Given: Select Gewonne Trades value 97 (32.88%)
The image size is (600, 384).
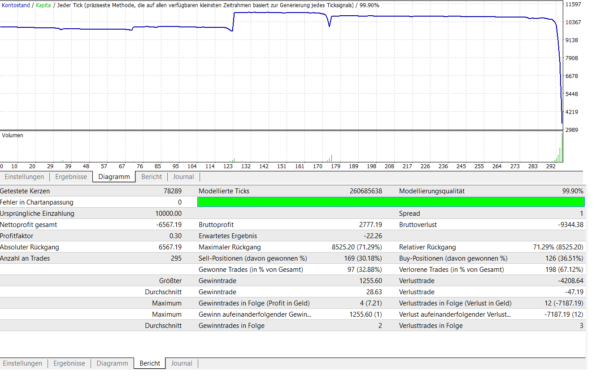Looking at the screenshot, I should coord(365,270).
